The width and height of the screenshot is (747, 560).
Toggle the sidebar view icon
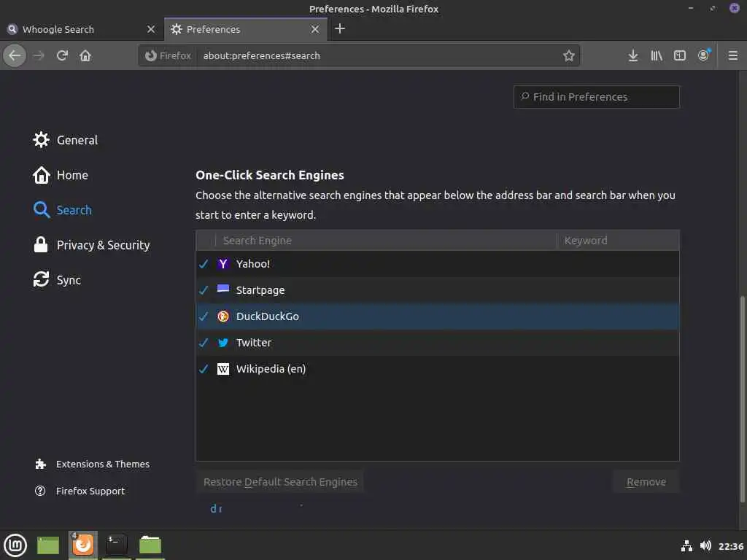(x=680, y=55)
